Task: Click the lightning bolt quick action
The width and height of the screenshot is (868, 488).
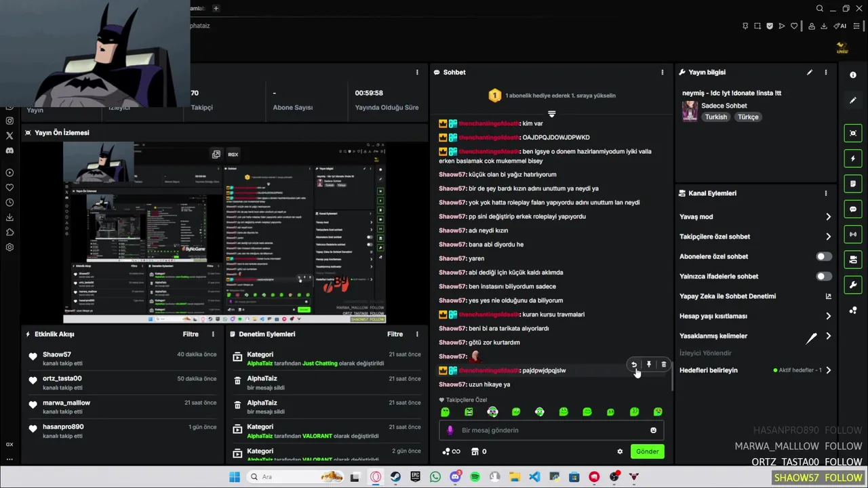Action: [853, 159]
